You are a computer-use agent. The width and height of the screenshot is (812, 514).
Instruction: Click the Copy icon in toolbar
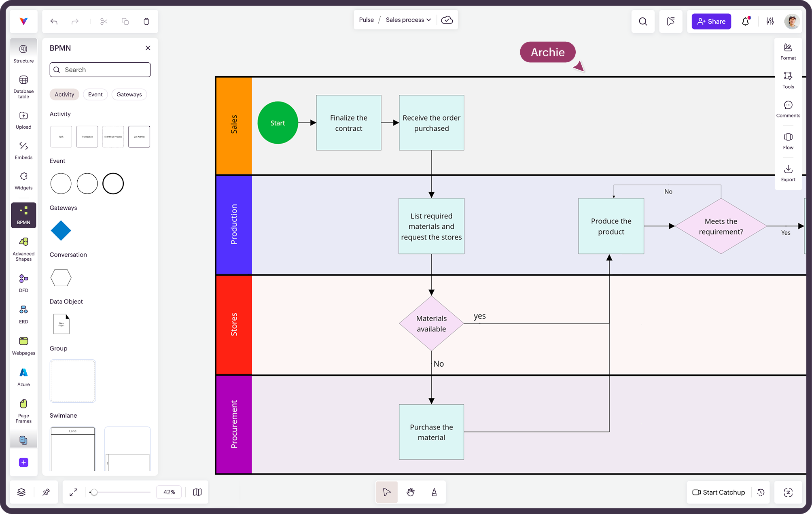tap(125, 21)
